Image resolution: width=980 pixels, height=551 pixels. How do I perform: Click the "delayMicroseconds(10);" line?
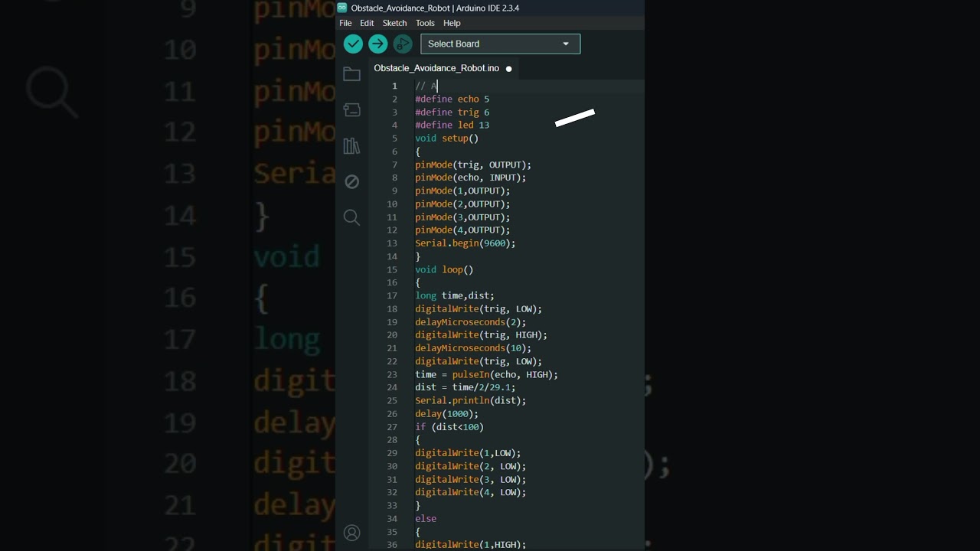[473, 348]
